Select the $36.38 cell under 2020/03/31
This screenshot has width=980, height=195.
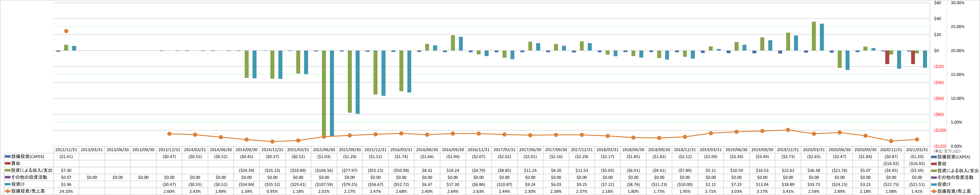(814, 170)
